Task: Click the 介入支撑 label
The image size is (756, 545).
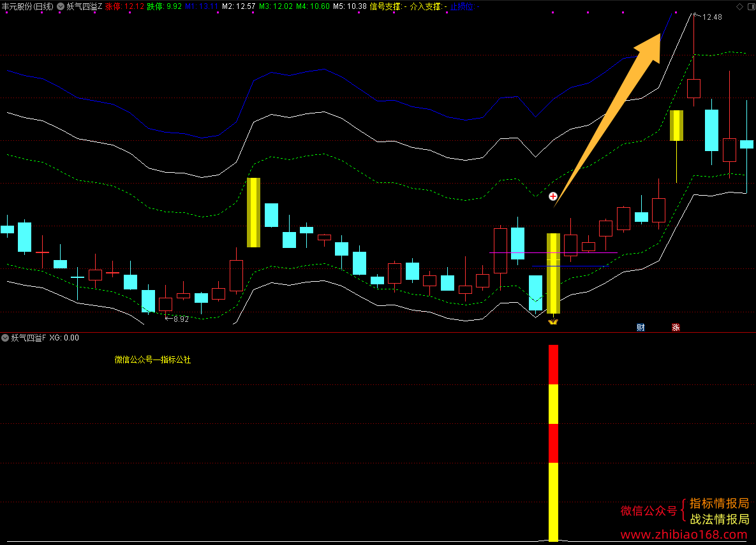Action: pos(426,6)
